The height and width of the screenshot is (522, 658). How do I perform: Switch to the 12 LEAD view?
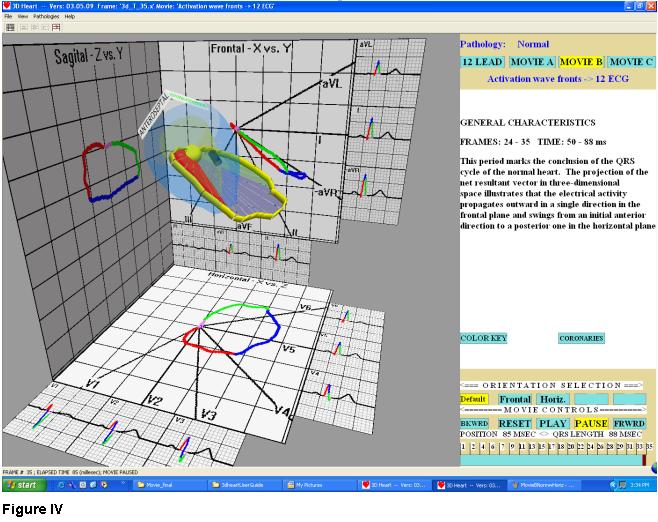(x=481, y=62)
